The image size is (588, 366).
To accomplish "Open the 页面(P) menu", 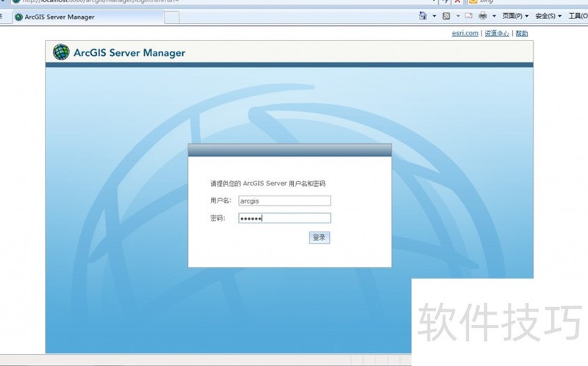I will coord(514,15).
